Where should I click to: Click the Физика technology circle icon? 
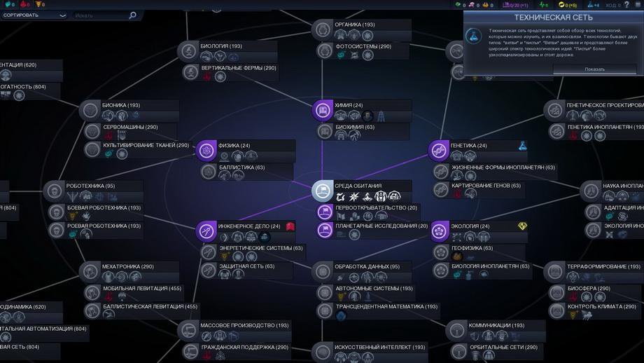(x=206, y=149)
